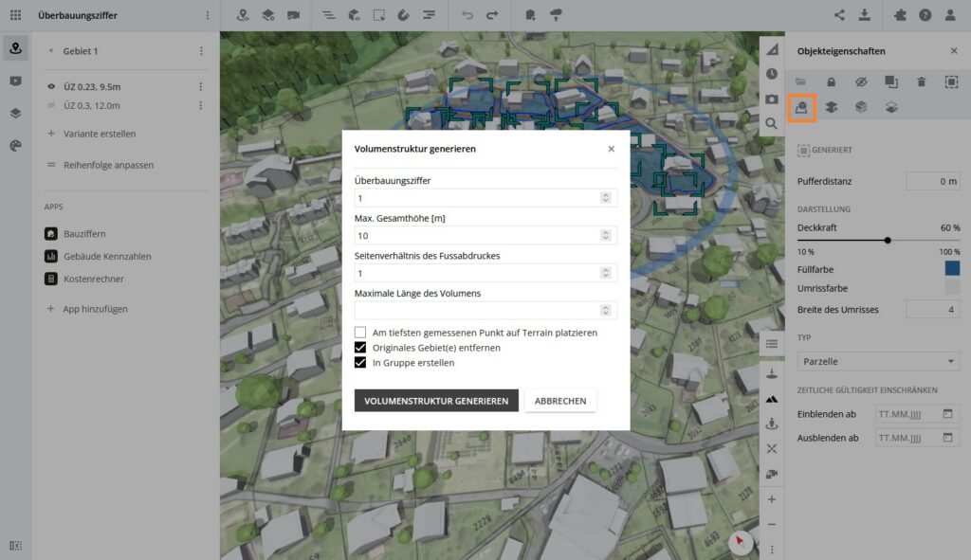Image resolution: width=971 pixels, height=560 pixels.
Task: Click the download icon in header
Action: click(864, 15)
